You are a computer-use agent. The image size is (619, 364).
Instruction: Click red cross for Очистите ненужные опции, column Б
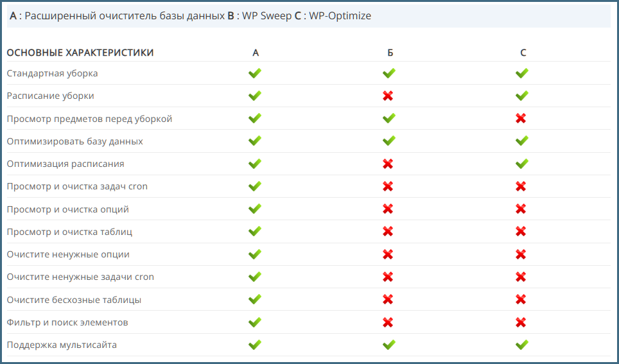pyautogui.click(x=388, y=254)
